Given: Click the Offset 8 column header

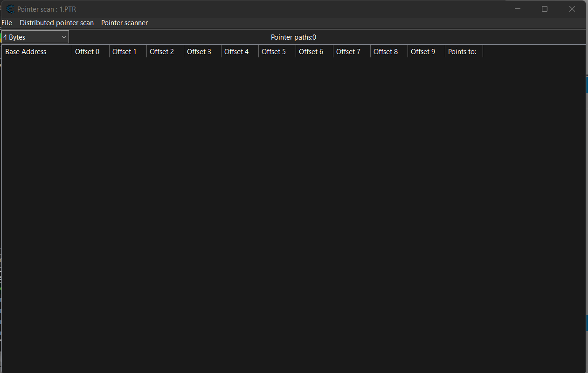Looking at the screenshot, I should [x=389, y=52].
